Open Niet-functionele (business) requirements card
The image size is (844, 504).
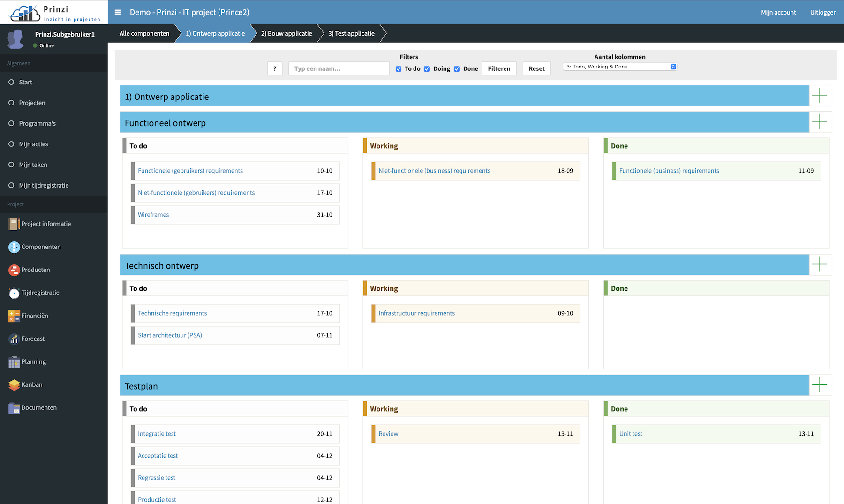476,171
